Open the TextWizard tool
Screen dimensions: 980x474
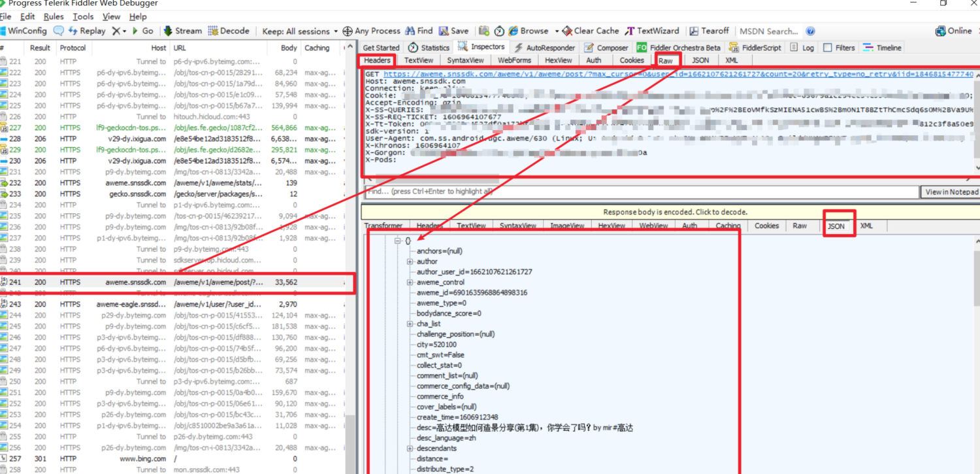click(x=652, y=31)
